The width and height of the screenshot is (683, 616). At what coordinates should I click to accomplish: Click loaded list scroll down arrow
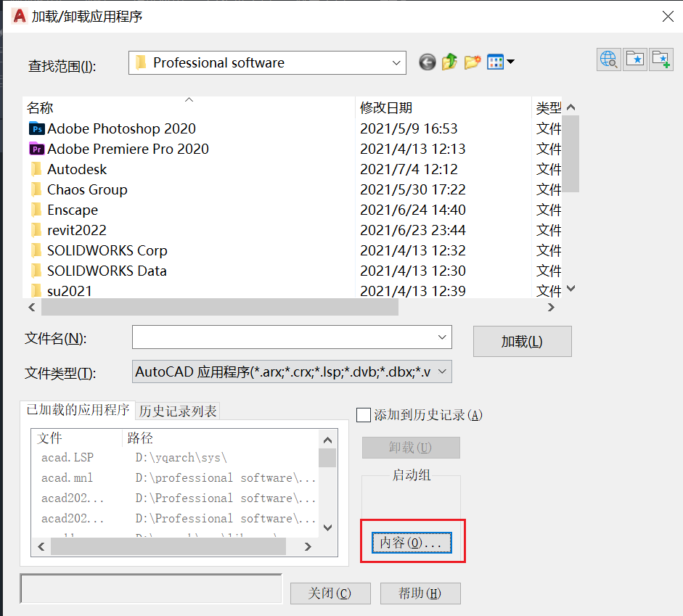click(328, 527)
